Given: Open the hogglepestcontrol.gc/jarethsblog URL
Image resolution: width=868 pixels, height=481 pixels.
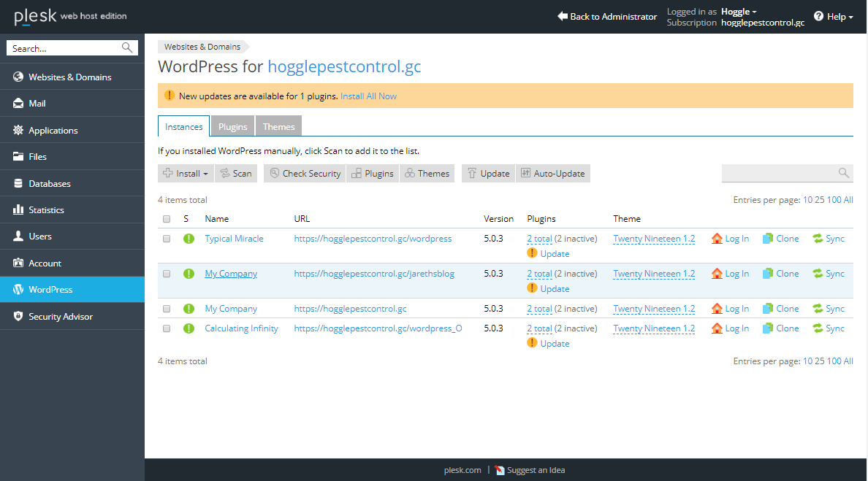Looking at the screenshot, I should point(374,273).
